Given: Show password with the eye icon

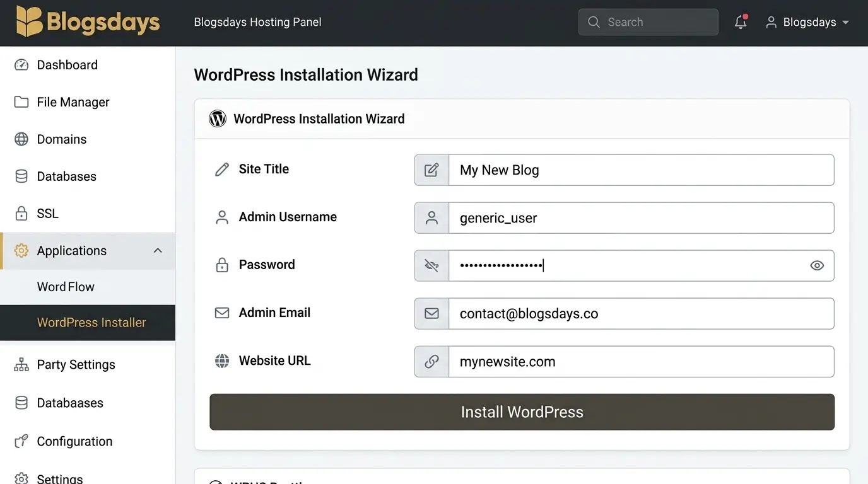Looking at the screenshot, I should 817,266.
